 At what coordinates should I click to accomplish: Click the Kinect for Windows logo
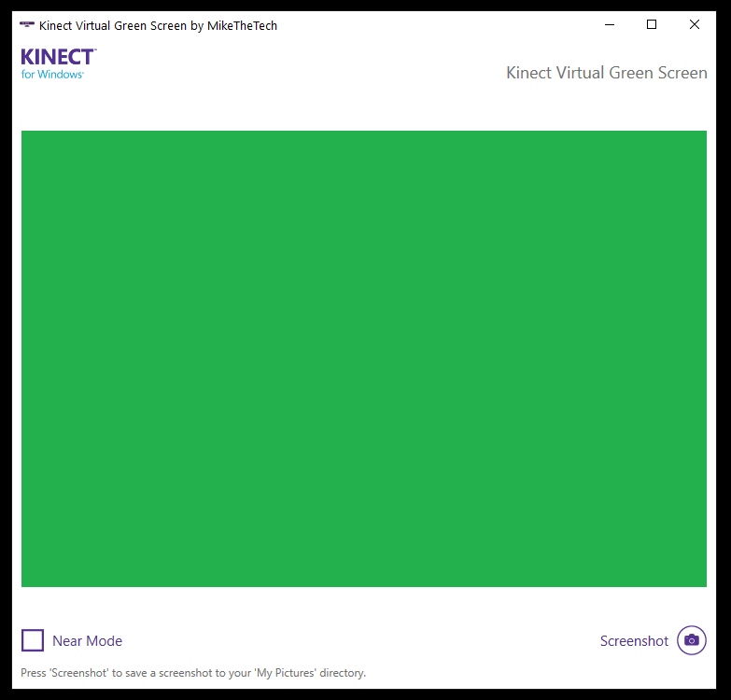pos(59,63)
